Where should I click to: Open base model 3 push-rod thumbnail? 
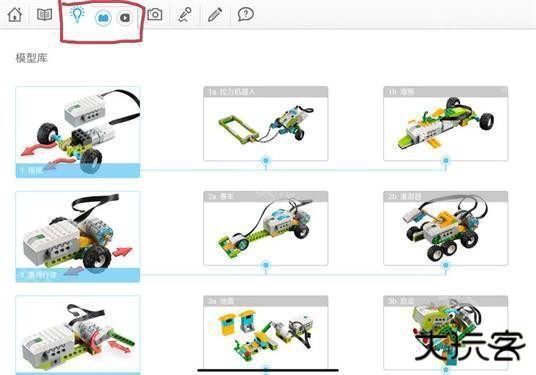78,335
